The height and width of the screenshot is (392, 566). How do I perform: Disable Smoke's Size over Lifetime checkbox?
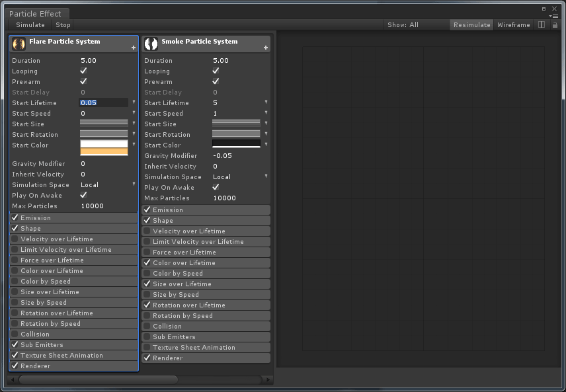click(x=147, y=284)
